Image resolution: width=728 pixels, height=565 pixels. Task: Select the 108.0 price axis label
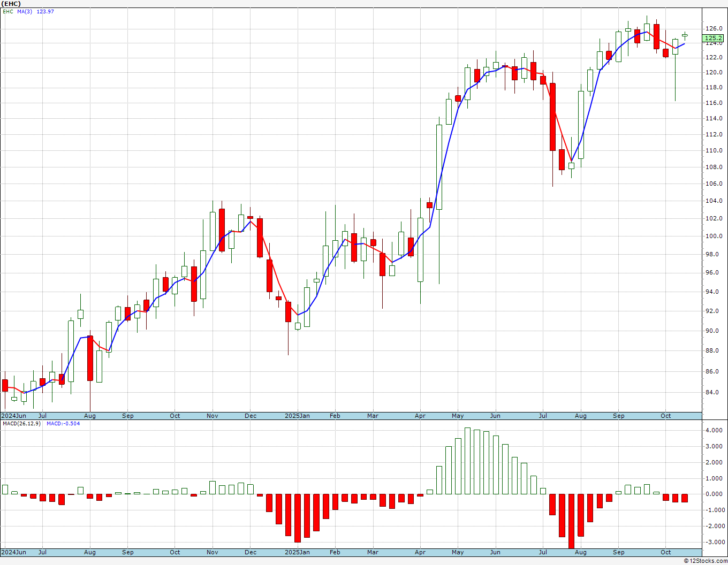click(714, 167)
